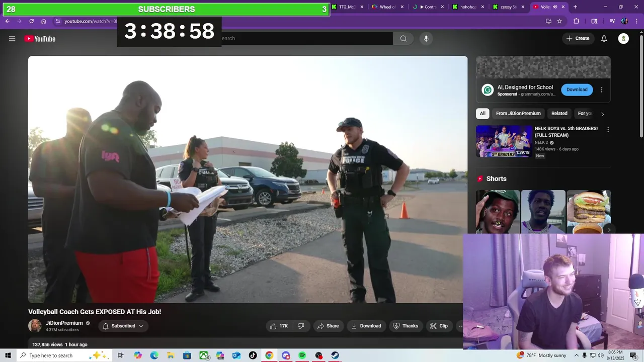Image resolution: width=644 pixels, height=362 pixels.
Task: Open the YouTube hamburger guide menu
Action: (12, 39)
